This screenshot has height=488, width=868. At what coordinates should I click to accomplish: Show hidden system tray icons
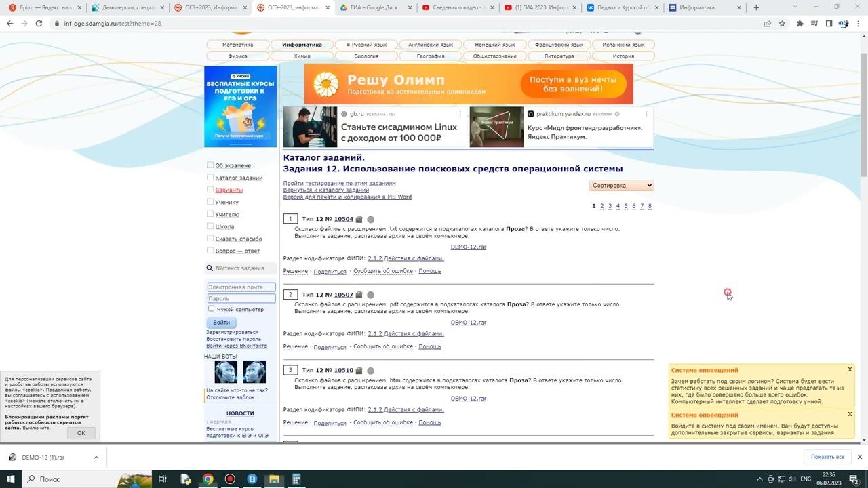point(759,479)
